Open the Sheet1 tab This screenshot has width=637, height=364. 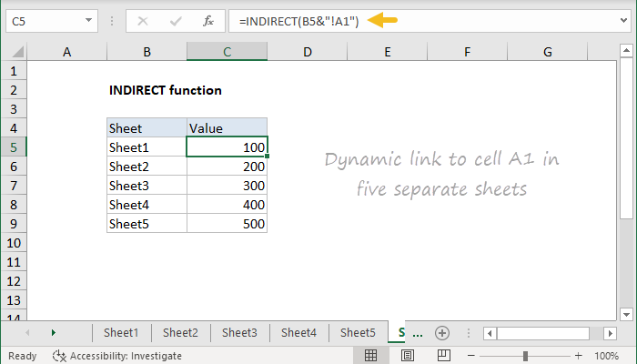click(121, 333)
